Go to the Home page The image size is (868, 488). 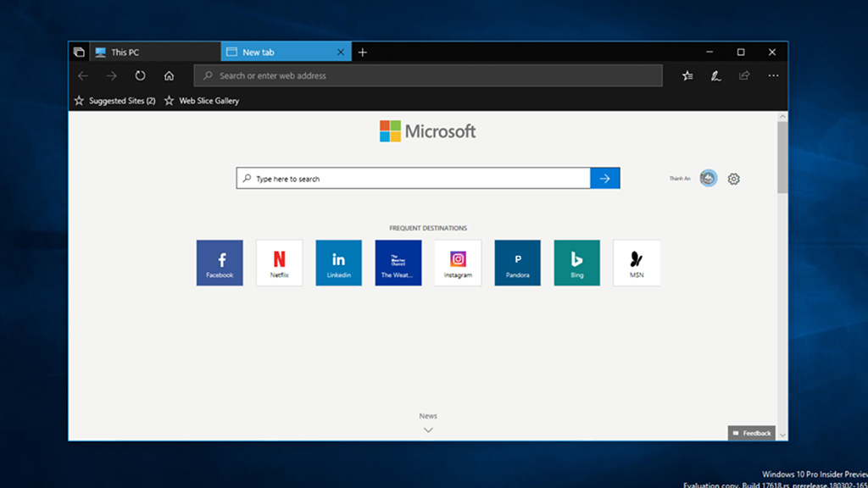point(169,75)
